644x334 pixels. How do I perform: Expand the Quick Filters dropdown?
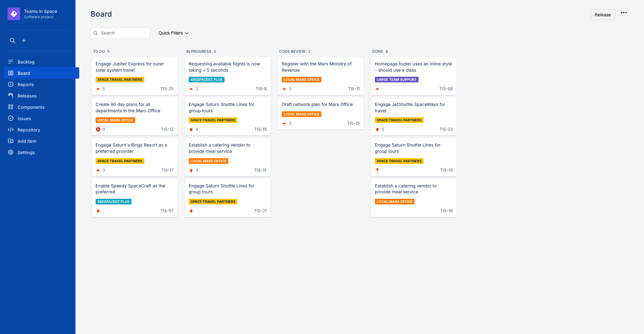point(173,33)
